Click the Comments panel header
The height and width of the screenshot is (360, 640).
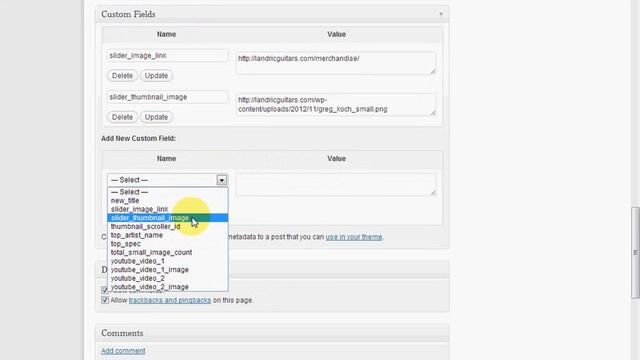coord(272,333)
